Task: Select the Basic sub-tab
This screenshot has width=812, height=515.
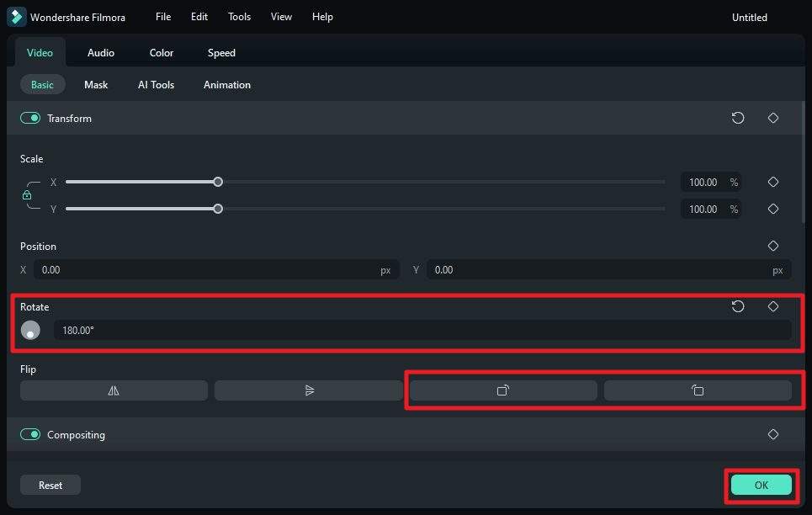Action: coord(42,84)
